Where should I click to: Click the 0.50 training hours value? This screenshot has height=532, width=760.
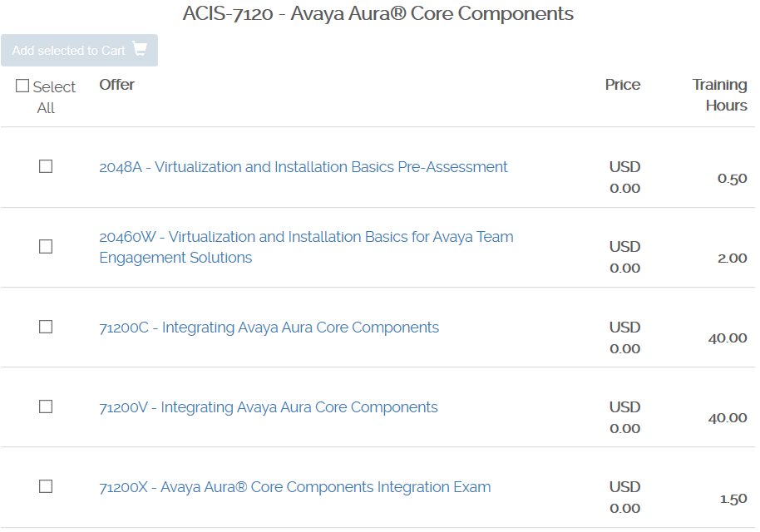pos(732,179)
